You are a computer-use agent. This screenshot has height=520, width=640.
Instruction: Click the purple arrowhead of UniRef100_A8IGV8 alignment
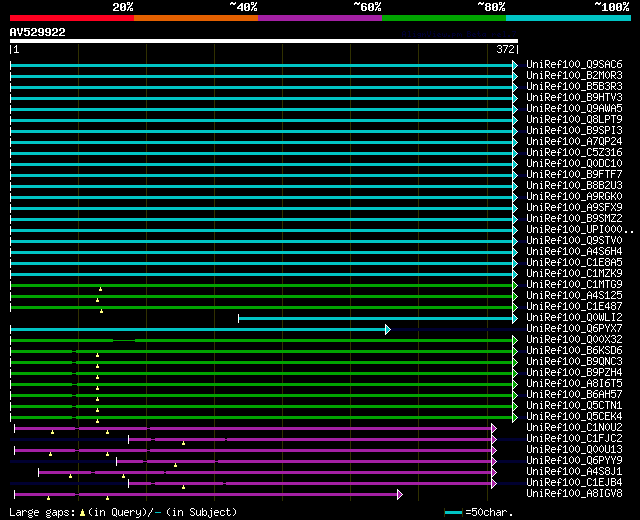[x=400, y=495]
